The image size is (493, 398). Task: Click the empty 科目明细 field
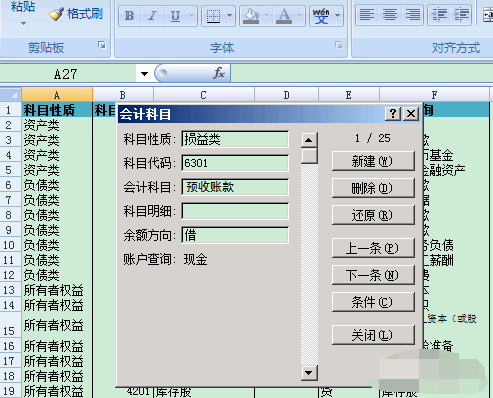235,211
